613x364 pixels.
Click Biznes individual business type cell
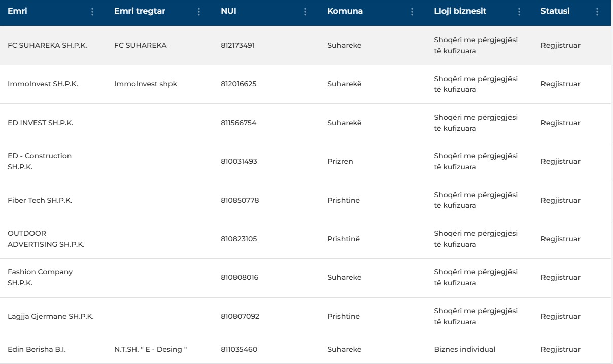coord(465,349)
